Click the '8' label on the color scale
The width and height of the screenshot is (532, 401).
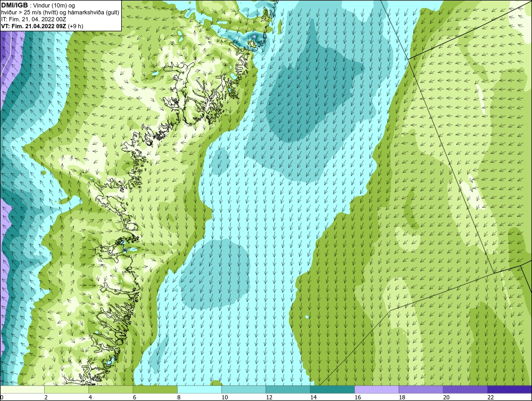click(179, 398)
